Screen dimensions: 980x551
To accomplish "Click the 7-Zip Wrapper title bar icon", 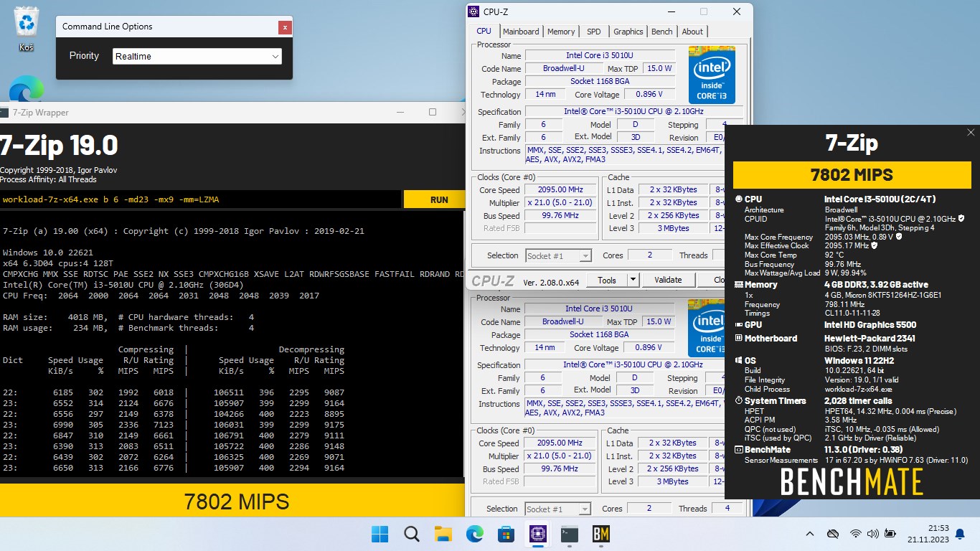I will (3, 113).
